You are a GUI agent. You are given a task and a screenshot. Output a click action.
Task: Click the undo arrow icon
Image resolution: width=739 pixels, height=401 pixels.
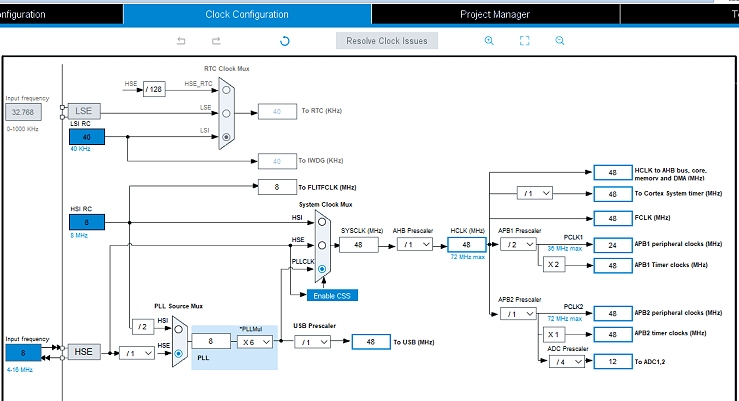pyautogui.click(x=181, y=41)
